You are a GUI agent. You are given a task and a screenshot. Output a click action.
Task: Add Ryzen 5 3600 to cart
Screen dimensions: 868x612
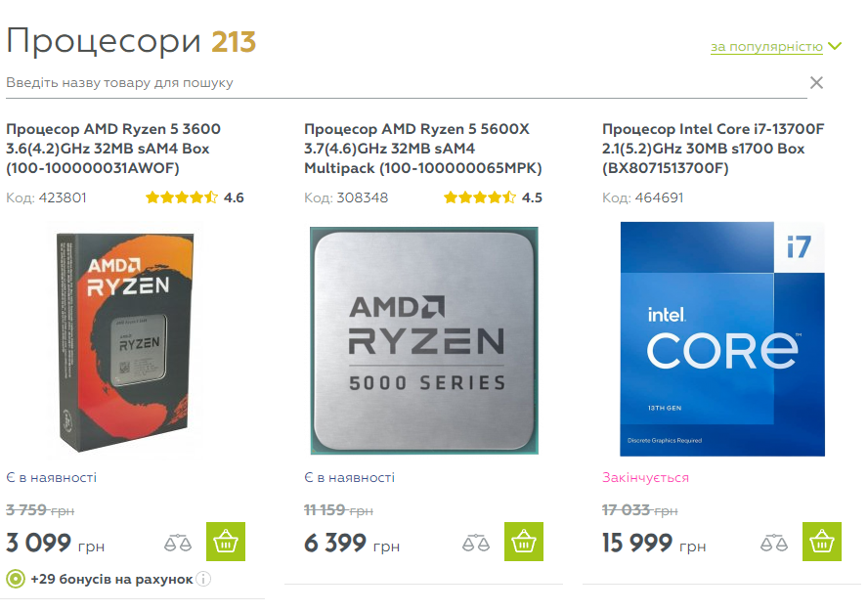tap(226, 542)
